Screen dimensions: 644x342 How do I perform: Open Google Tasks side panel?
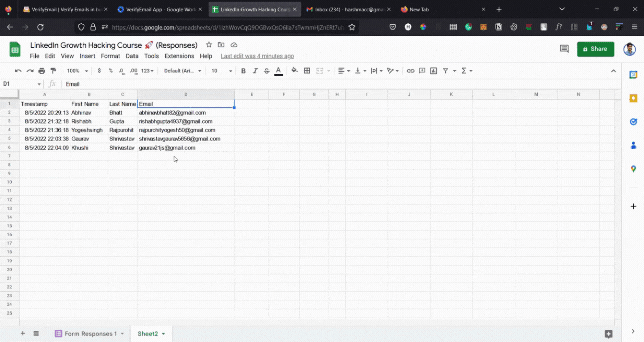pyautogui.click(x=633, y=122)
